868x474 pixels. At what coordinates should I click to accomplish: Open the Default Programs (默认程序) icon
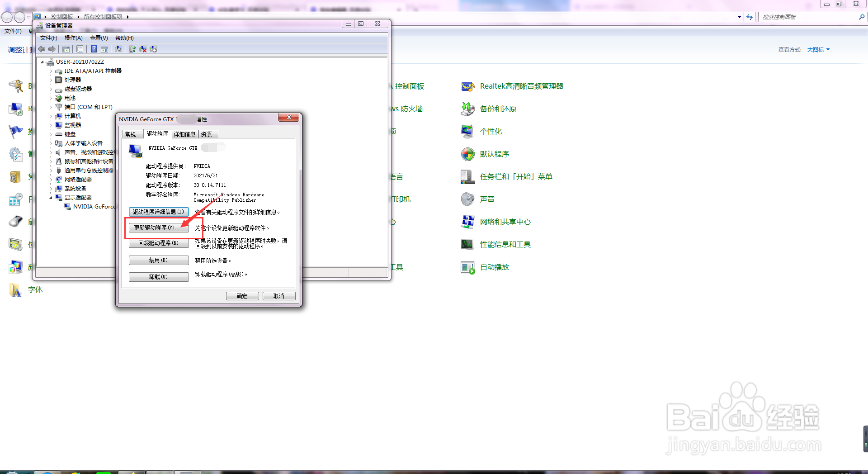coord(467,154)
